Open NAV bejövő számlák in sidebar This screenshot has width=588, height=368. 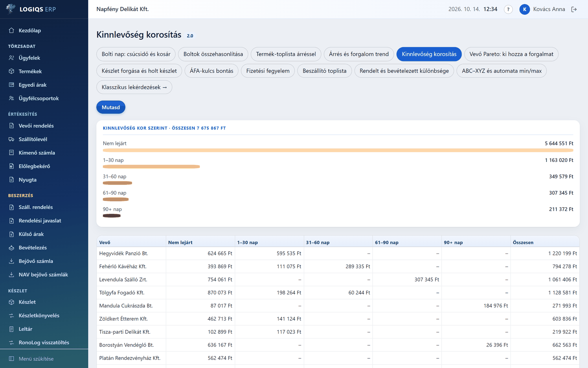(43, 275)
